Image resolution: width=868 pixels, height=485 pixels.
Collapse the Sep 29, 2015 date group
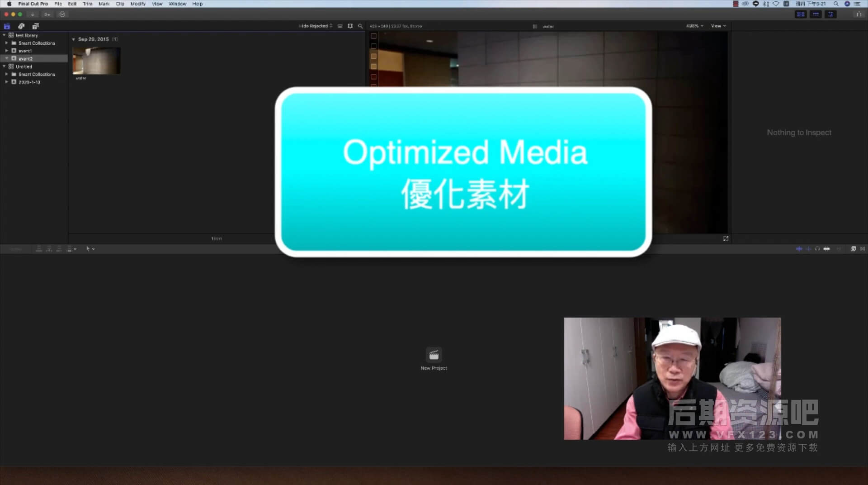(74, 39)
